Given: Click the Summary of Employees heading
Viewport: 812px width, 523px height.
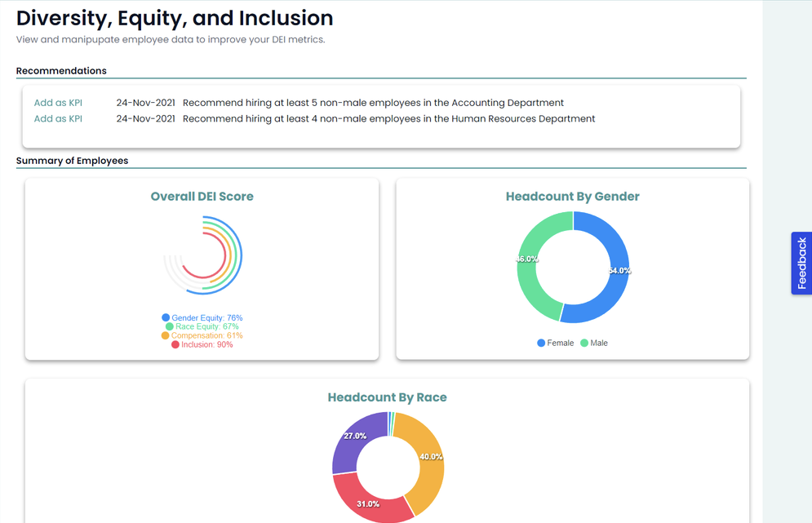Looking at the screenshot, I should click(72, 161).
